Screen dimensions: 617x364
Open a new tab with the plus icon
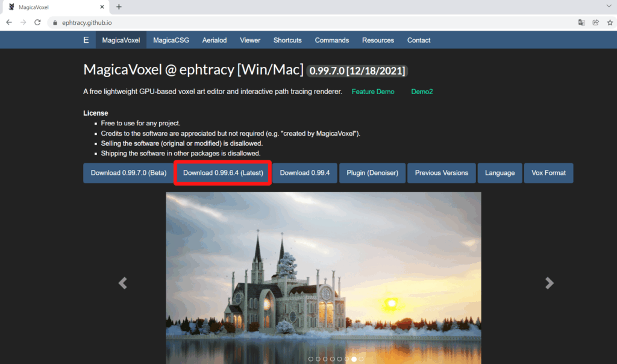coord(119,7)
